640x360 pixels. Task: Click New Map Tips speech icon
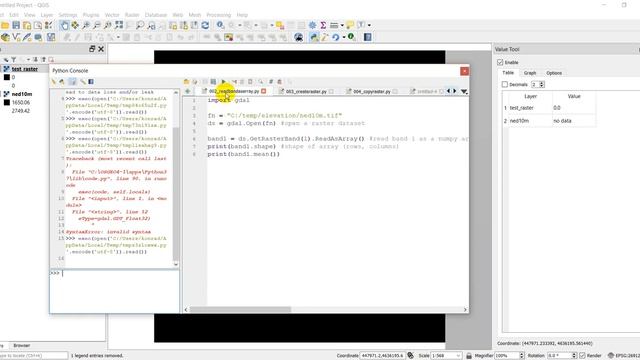(x=350, y=25)
